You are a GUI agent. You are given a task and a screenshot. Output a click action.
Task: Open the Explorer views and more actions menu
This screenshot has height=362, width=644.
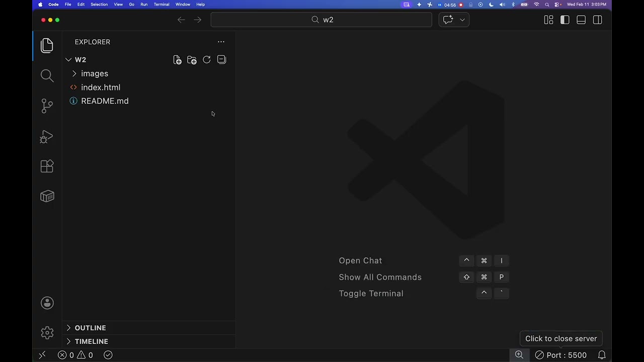pos(221,42)
